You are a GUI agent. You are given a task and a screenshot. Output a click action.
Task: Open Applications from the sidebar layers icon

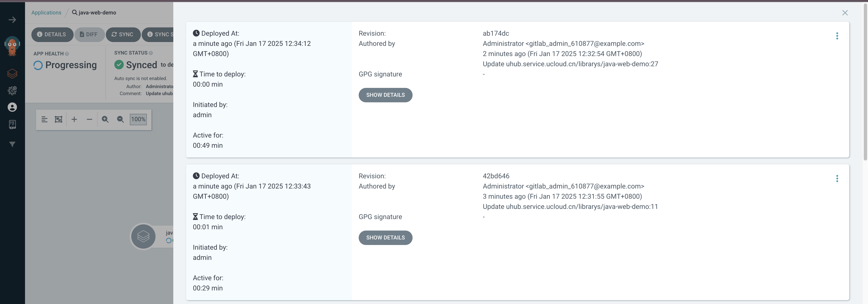click(12, 73)
